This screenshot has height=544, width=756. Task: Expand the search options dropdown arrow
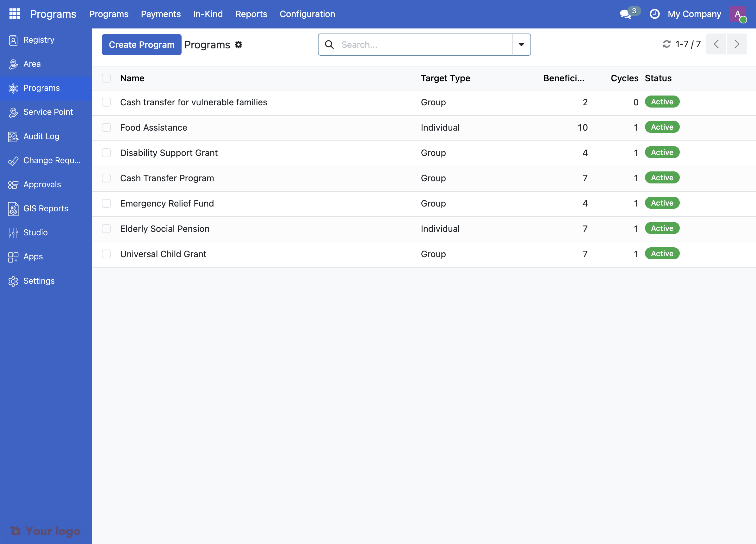[x=521, y=45]
